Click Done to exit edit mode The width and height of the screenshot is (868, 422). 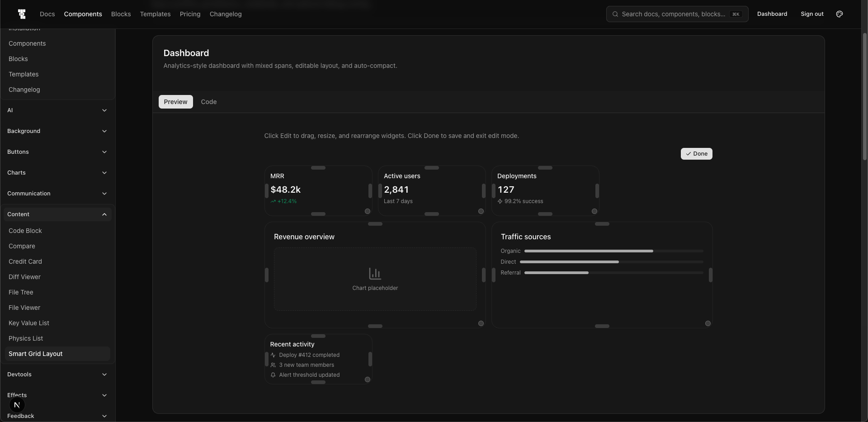697,154
